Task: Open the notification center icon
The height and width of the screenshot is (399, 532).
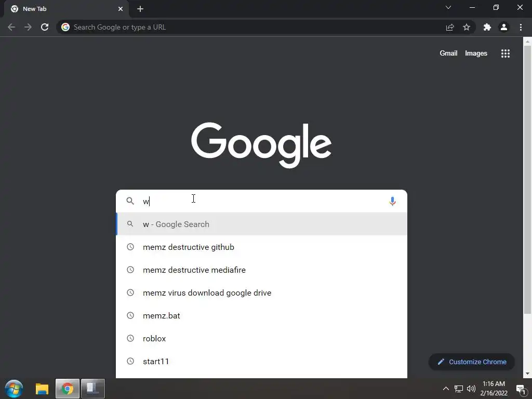Action: [521, 390]
